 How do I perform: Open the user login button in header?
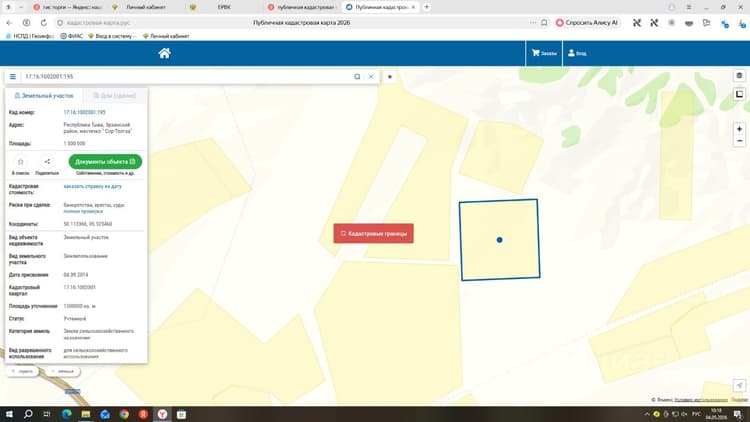(577, 53)
